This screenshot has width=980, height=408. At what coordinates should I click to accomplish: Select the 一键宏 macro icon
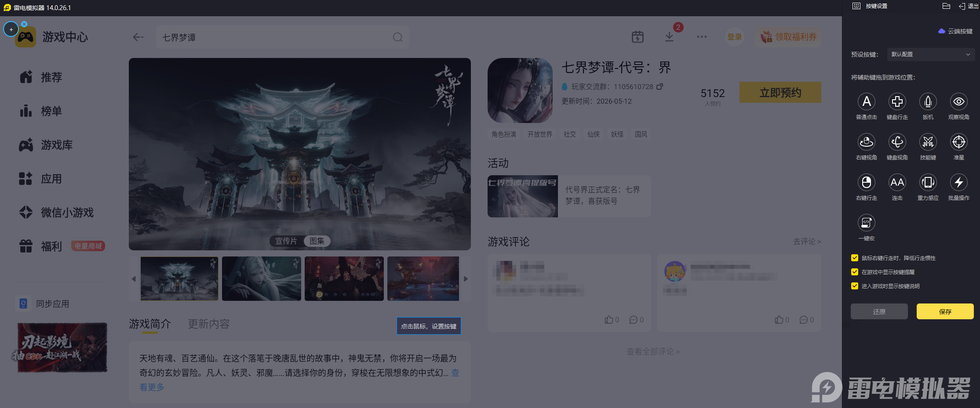click(866, 223)
